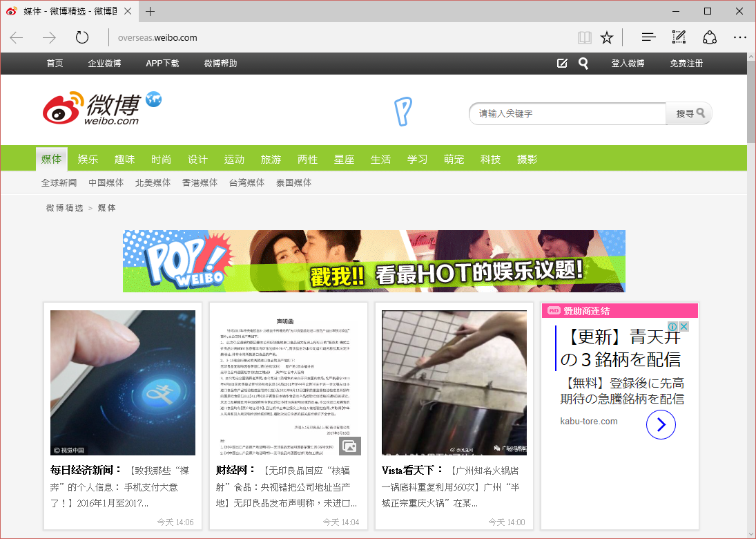
Task: Open the 香港媒体 subcategory
Action: [x=200, y=183]
